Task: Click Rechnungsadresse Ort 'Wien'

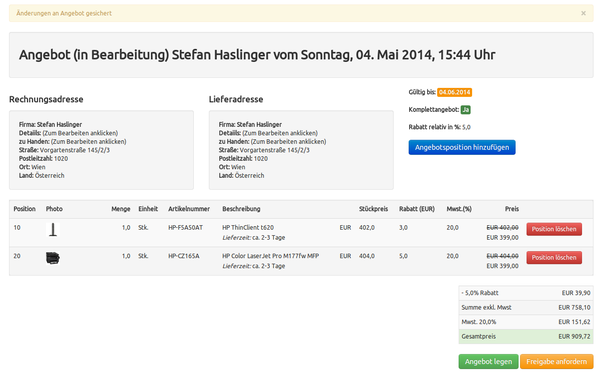Action: (x=38, y=167)
